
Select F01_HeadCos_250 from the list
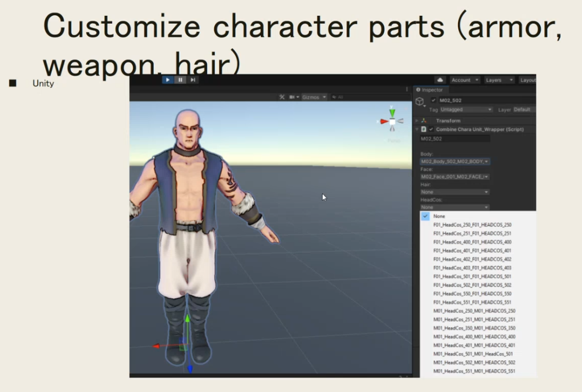(472, 225)
